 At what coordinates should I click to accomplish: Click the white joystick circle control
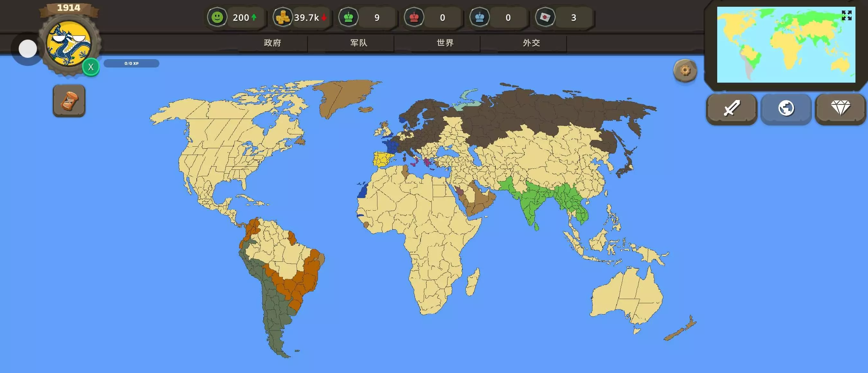28,49
